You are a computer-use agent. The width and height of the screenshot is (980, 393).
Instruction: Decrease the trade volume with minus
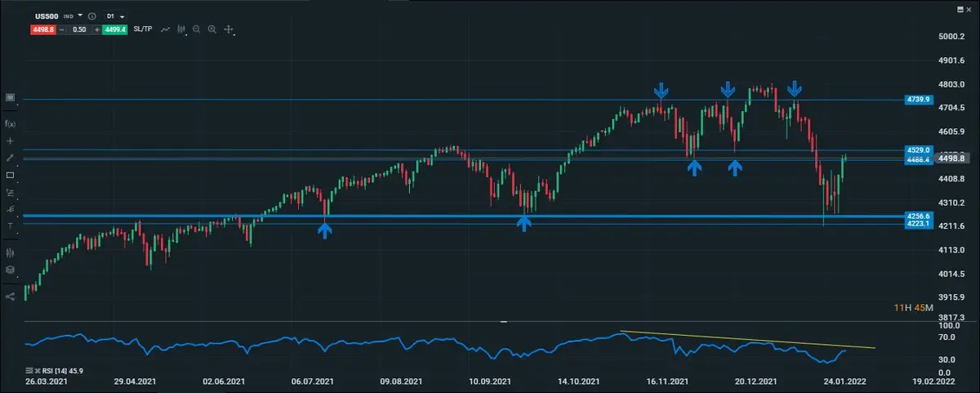[62, 29]
